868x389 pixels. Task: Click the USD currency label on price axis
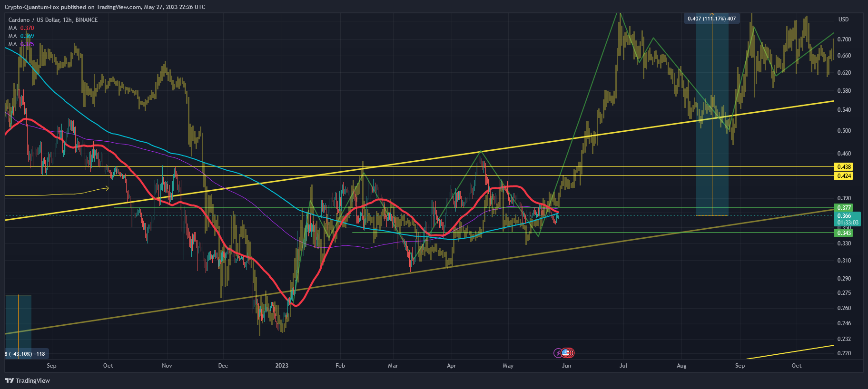(843, 19)
